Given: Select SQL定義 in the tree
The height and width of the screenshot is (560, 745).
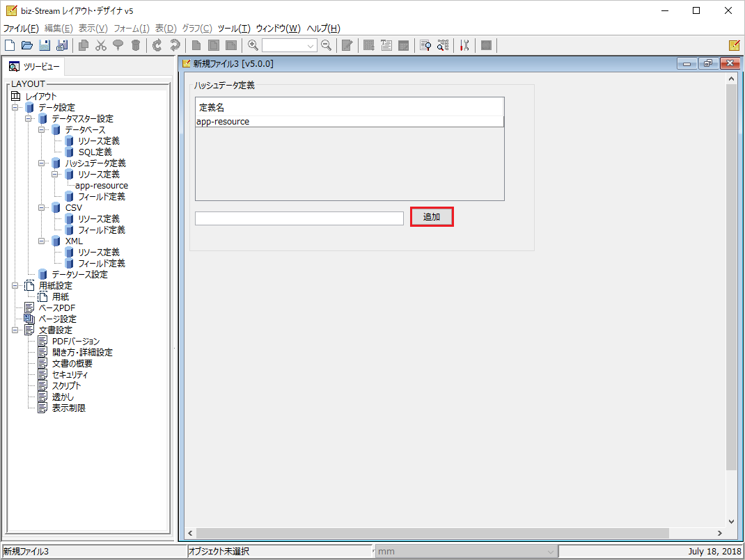Looking at the screenshot, I should [95, 152].
